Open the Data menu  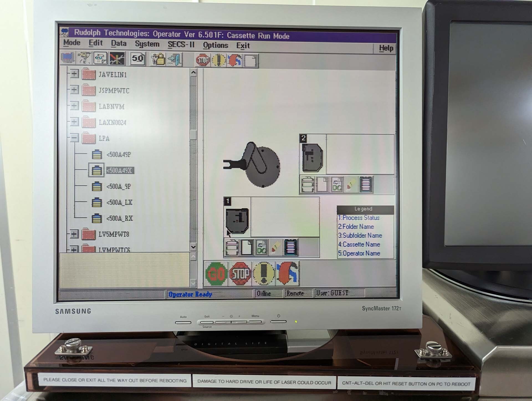click(119, 44)
